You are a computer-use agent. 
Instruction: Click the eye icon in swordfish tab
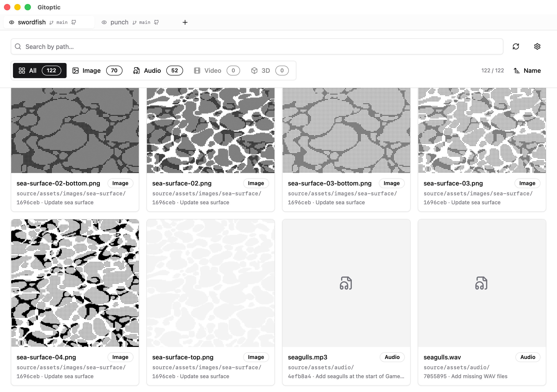pyautogui.click(x=11, y=22)
